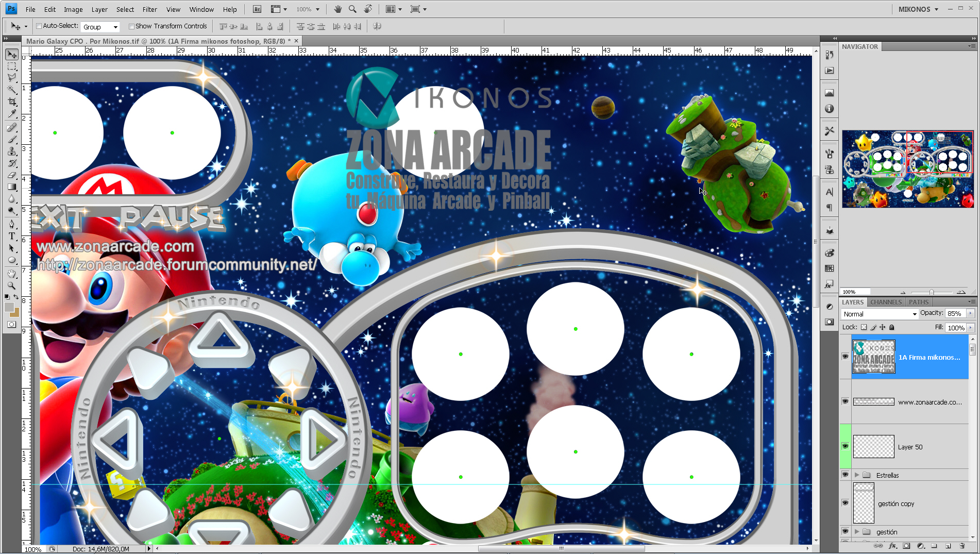The height and width of the screenshot is (555, 980).
Task: Pick the Blur tool
Action: [12, 199]
